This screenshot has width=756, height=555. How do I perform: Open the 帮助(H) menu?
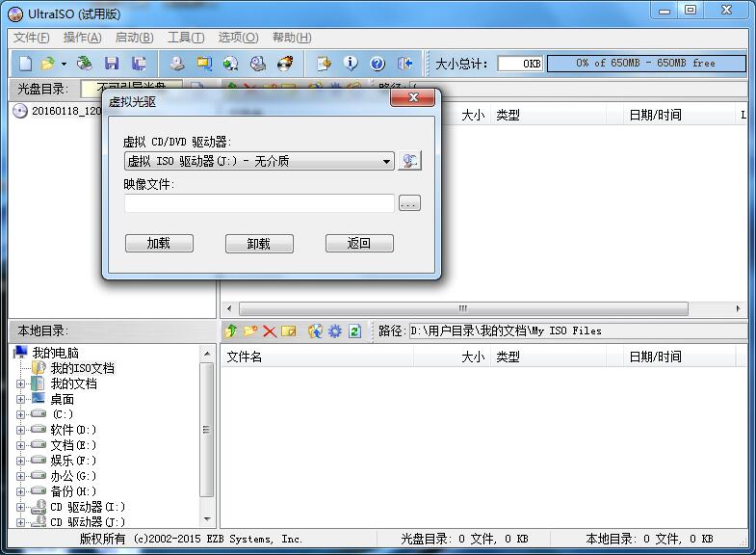point(292,38)
